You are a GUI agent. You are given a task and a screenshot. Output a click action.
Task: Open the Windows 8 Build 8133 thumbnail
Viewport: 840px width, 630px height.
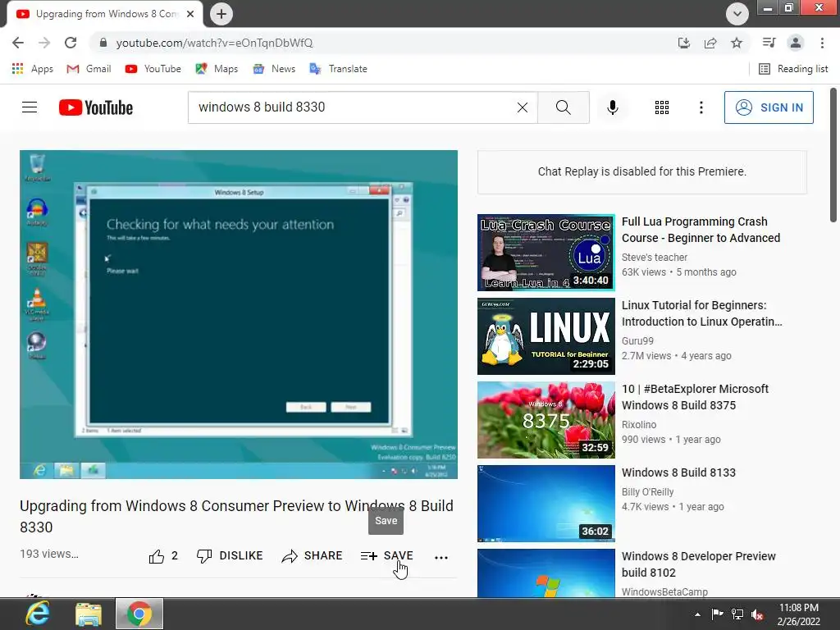click(x=546, y=503)
